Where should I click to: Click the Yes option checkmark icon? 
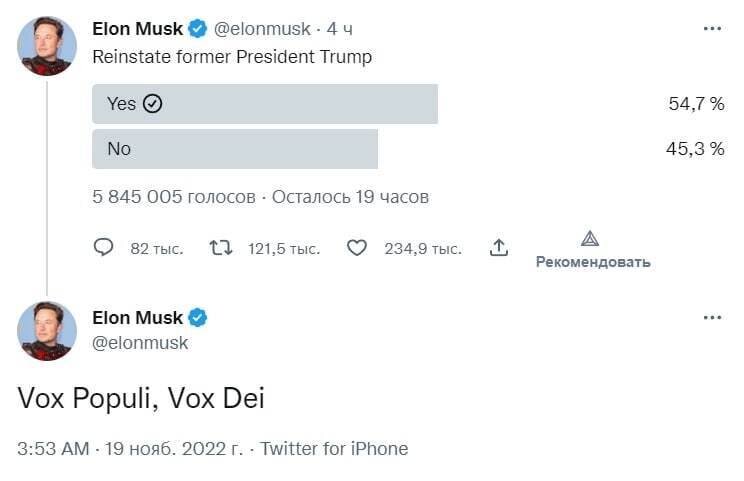(153, 103)
